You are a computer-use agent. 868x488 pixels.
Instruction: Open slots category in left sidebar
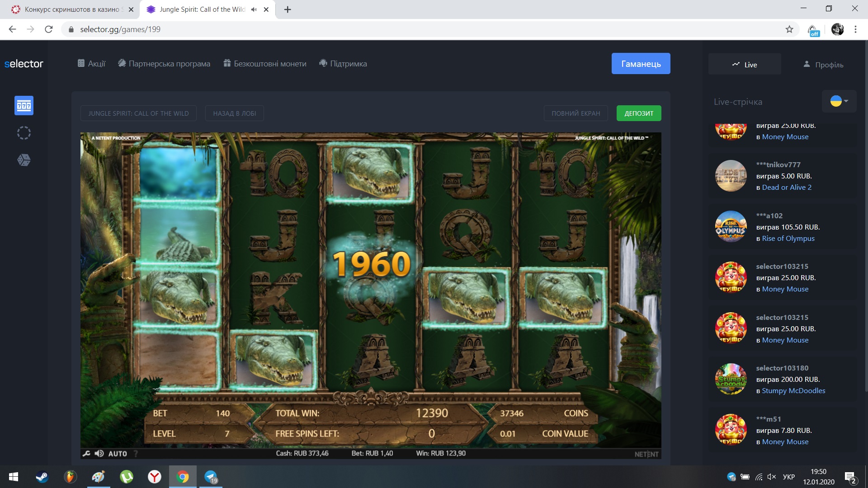point(24,106)
